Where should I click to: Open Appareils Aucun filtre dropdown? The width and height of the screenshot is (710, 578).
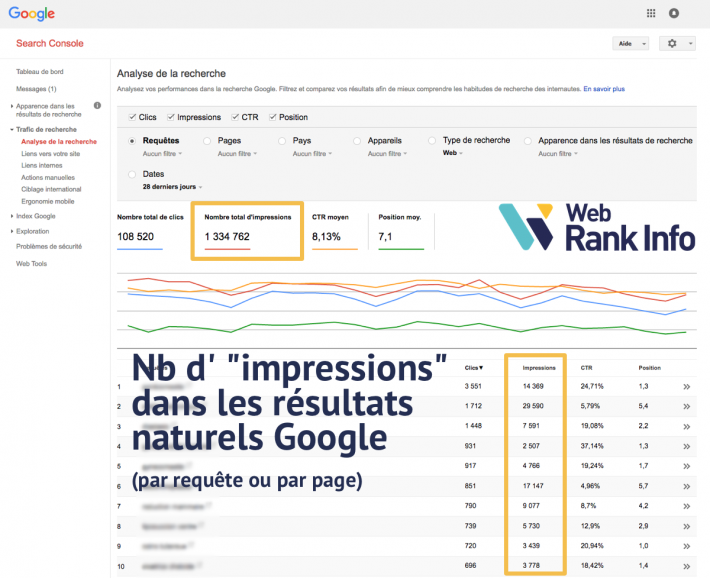(387, 154)
